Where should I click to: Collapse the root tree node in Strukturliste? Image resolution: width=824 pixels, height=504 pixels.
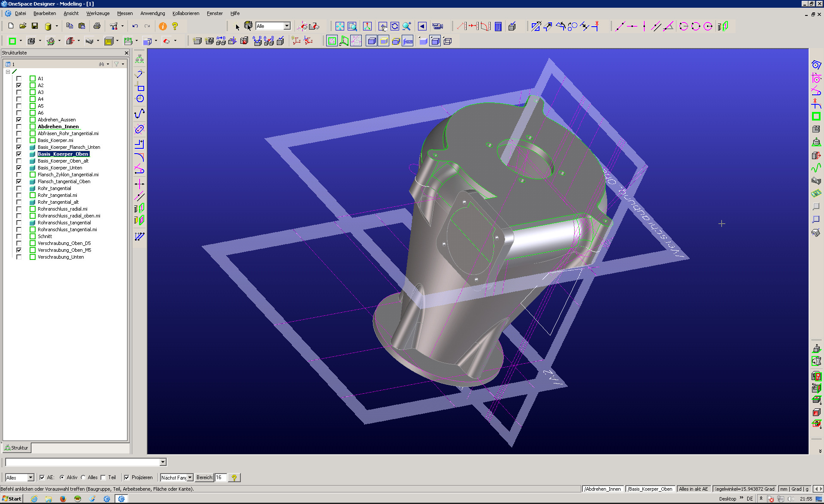[x=8, y=72]
